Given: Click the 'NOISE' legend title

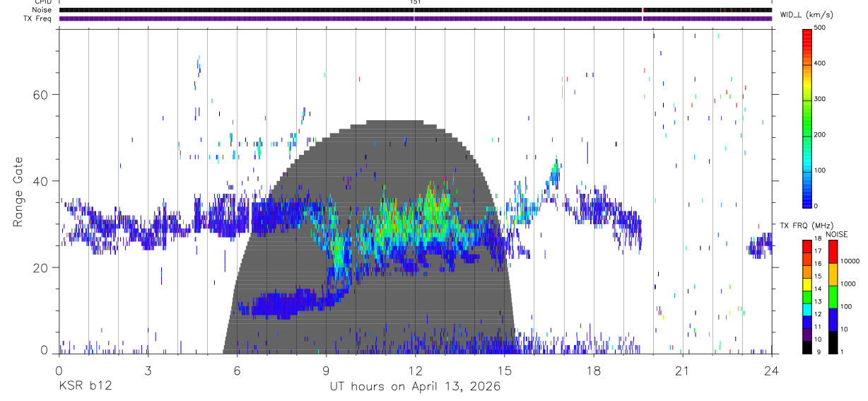Looking at the screenshot, I should pos(837,234).
